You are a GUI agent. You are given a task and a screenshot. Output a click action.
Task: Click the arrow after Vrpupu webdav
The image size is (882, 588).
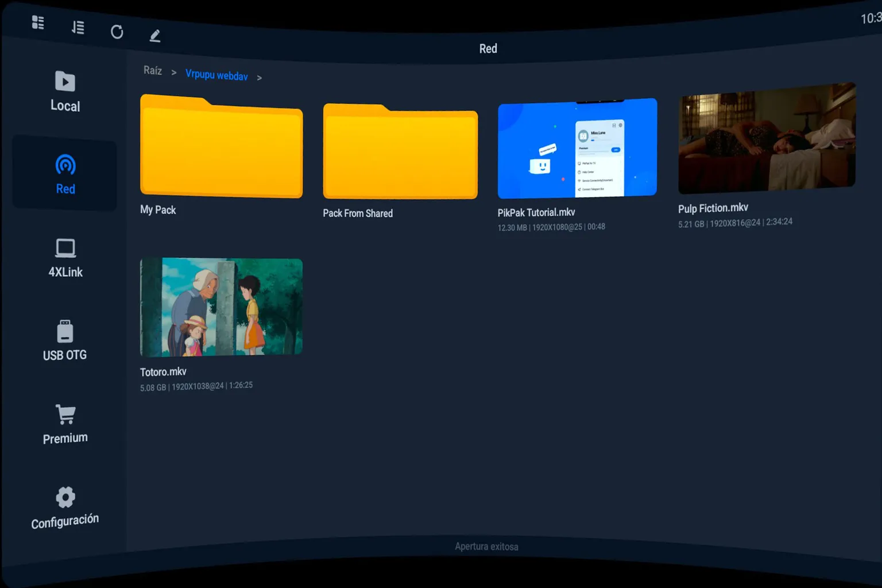260,78
